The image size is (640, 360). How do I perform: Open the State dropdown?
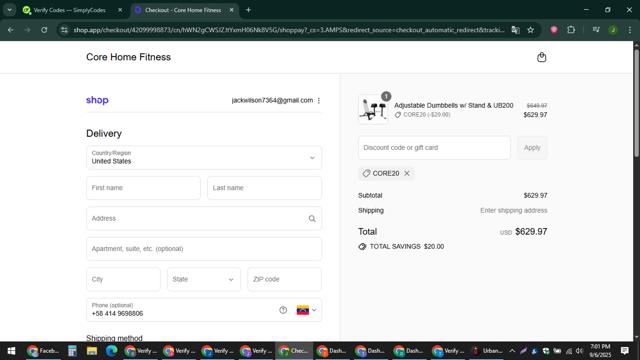click(203, 280)
